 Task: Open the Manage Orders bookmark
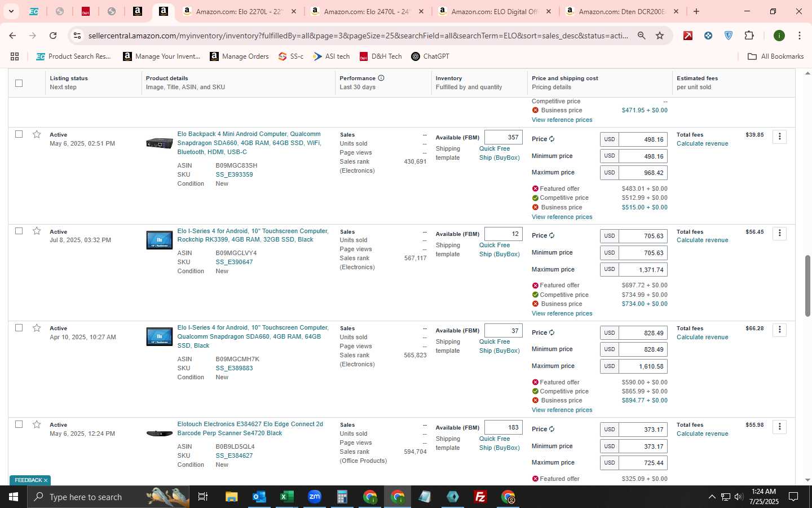coord(239,56)
